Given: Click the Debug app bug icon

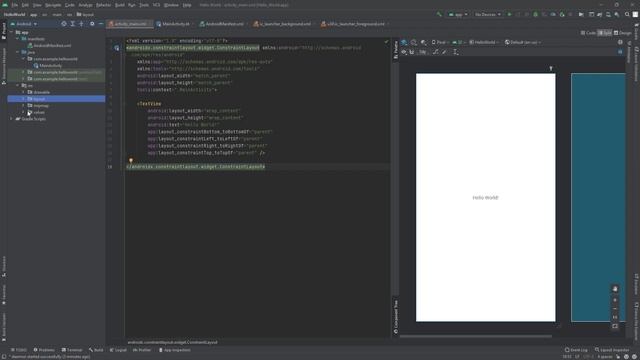Looking at the screenshot, I should tap(536, 14).
